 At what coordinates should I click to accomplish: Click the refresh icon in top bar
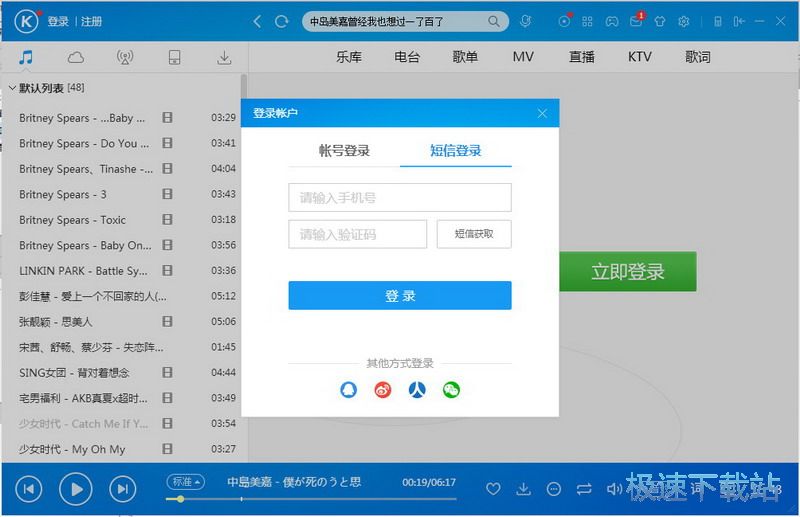tap(281, 21)
